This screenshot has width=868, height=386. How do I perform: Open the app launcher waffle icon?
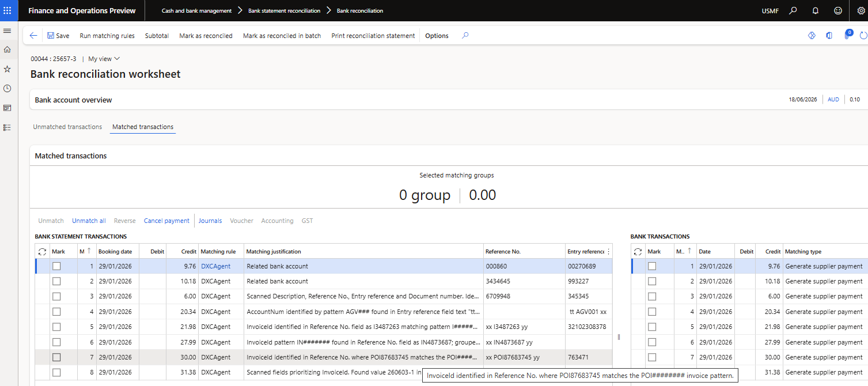pos(7,10)
